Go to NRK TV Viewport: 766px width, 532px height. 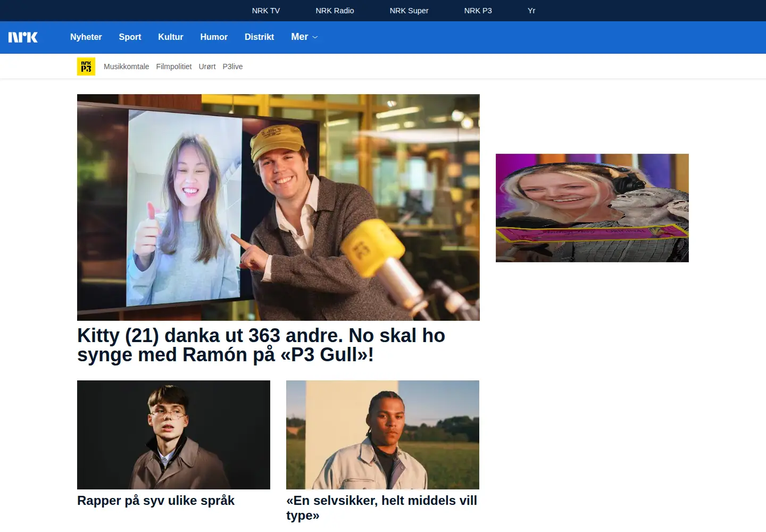pyautogui.click(x=266, y=11)
